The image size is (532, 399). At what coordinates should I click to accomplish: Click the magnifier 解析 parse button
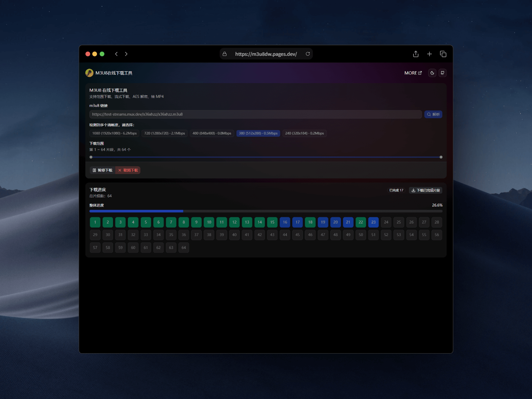(433, 114)
